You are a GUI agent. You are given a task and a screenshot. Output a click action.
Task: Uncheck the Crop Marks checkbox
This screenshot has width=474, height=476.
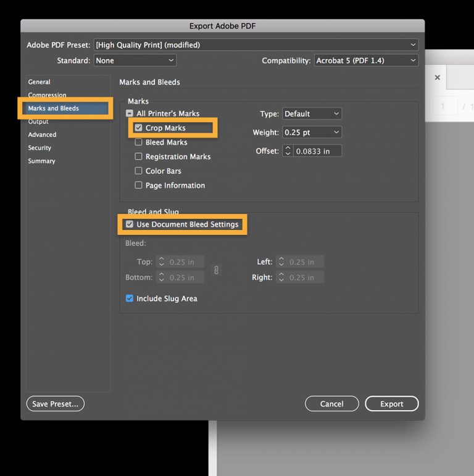point(138,128)
